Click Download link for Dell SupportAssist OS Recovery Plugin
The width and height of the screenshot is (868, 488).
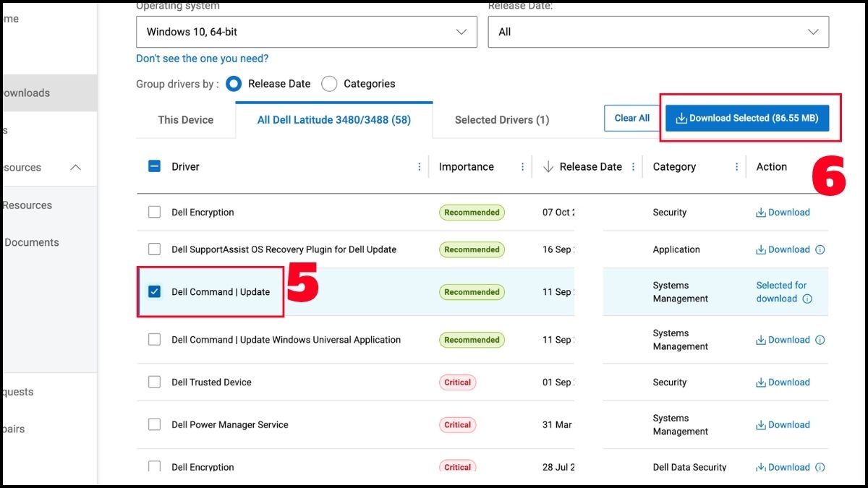tap(783, 249)
